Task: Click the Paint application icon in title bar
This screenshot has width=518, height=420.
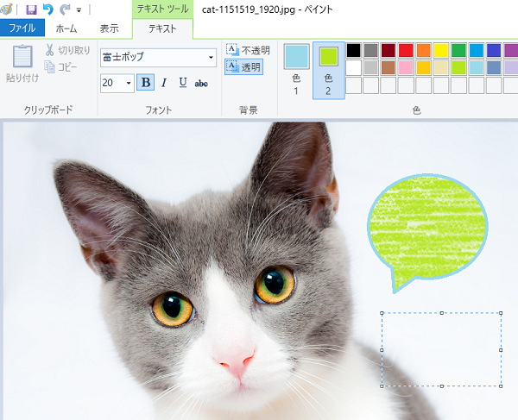Action: click(6, 9)
